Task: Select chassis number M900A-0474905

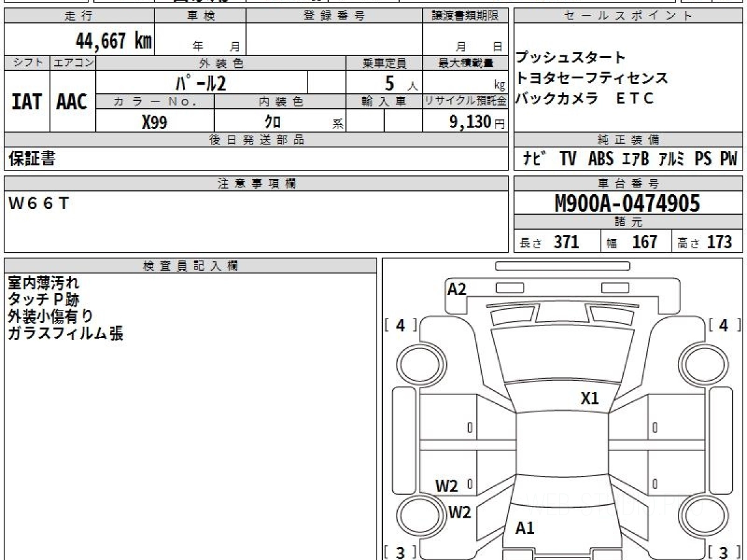Action: [x=627, y=203]
